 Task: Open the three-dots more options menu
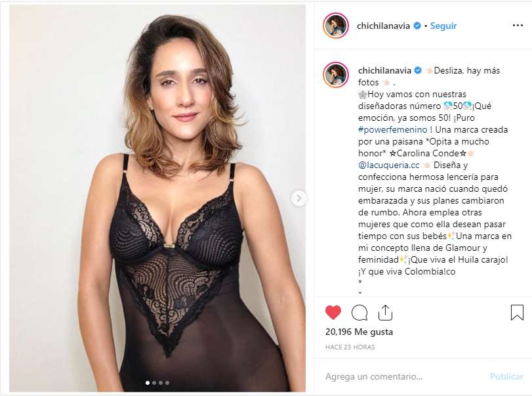pos(518,26)
